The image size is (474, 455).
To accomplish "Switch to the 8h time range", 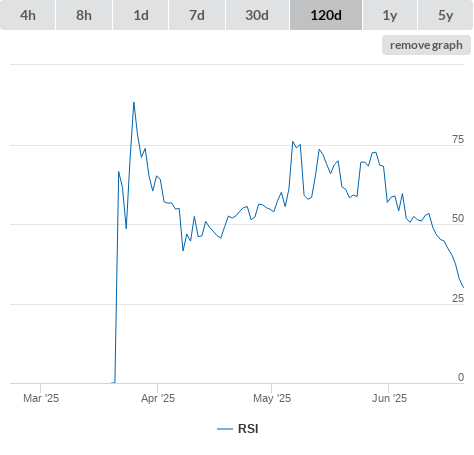I will 84,15.
